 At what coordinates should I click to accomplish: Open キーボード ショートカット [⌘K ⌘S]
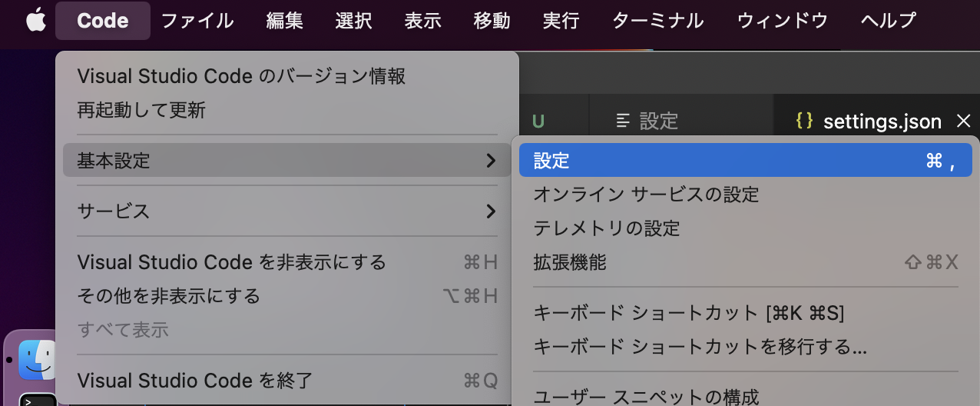coord(746,313)
